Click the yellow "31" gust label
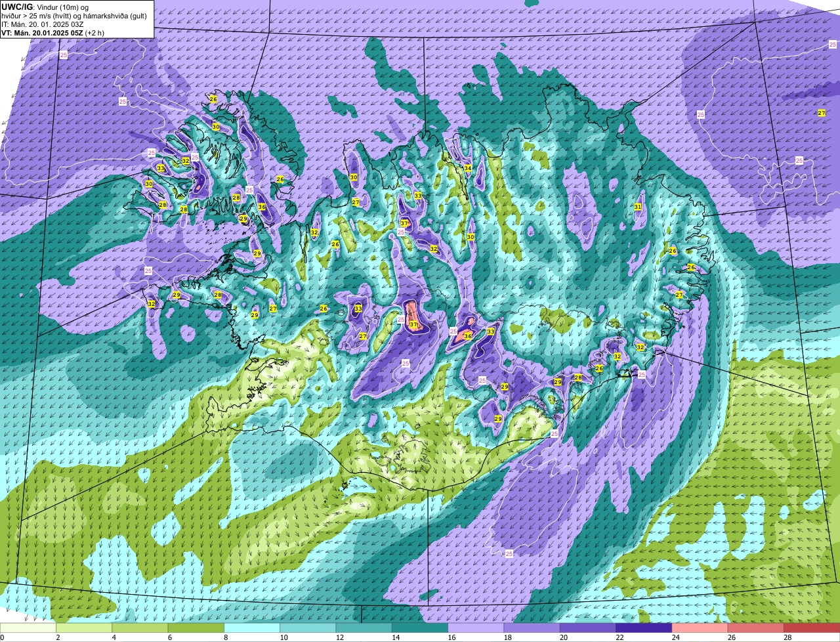 click(638, 207)
